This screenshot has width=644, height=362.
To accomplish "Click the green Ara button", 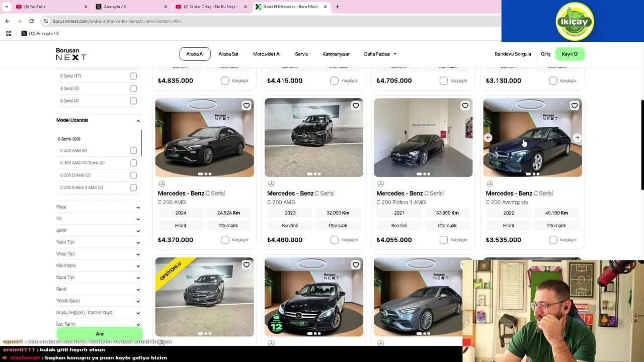I will point(100,334).
